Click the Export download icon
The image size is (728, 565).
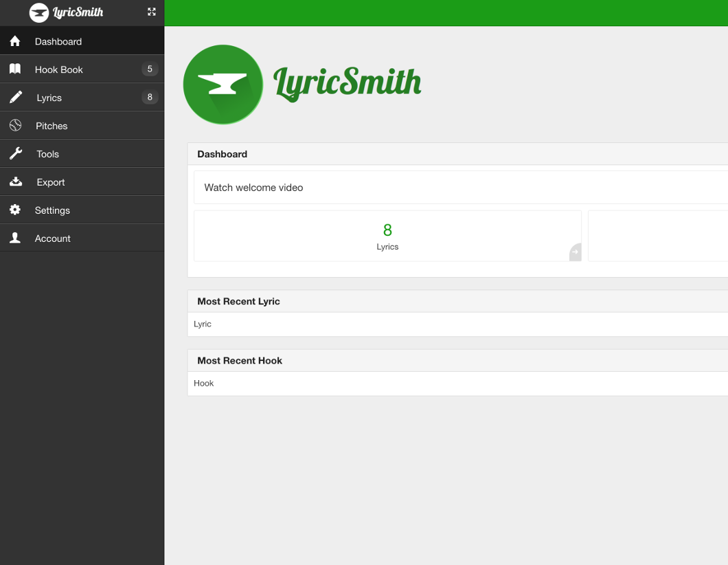coord(16,181)
